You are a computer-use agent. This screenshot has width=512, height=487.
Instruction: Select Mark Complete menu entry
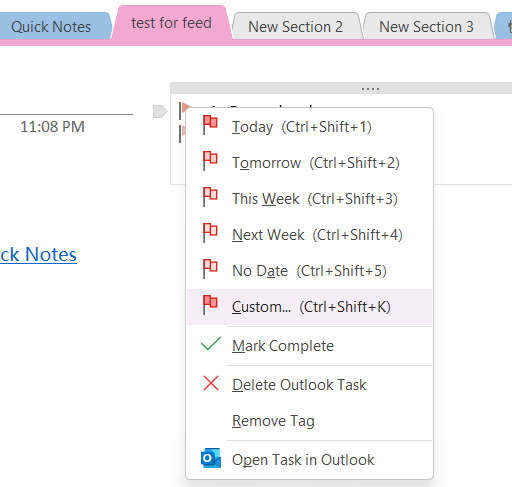pyautogui.click(x=309, y=346)
